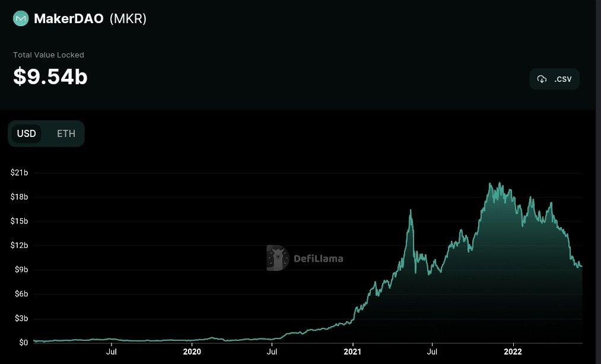
Task: Click the MakerDAO logo icon
Action: pos(21,18)
